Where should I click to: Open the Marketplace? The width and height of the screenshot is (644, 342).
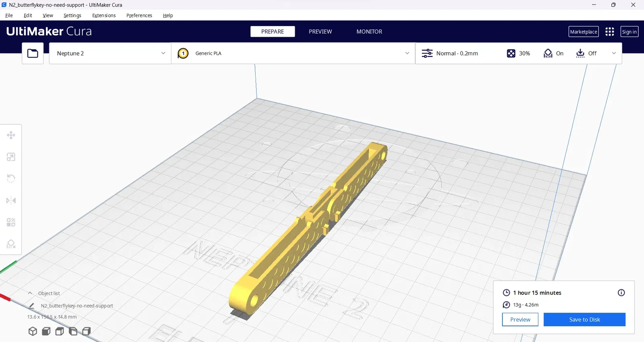click(x=584, y=32)
